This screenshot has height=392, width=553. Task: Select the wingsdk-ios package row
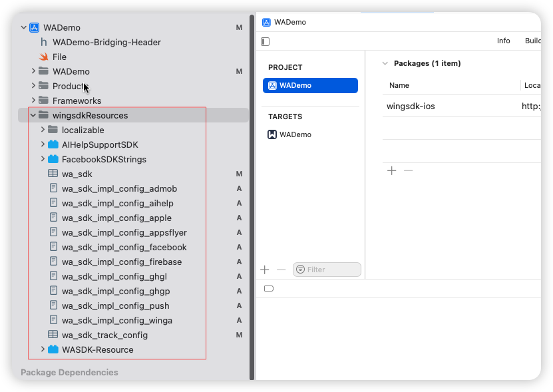coord(462,106)
